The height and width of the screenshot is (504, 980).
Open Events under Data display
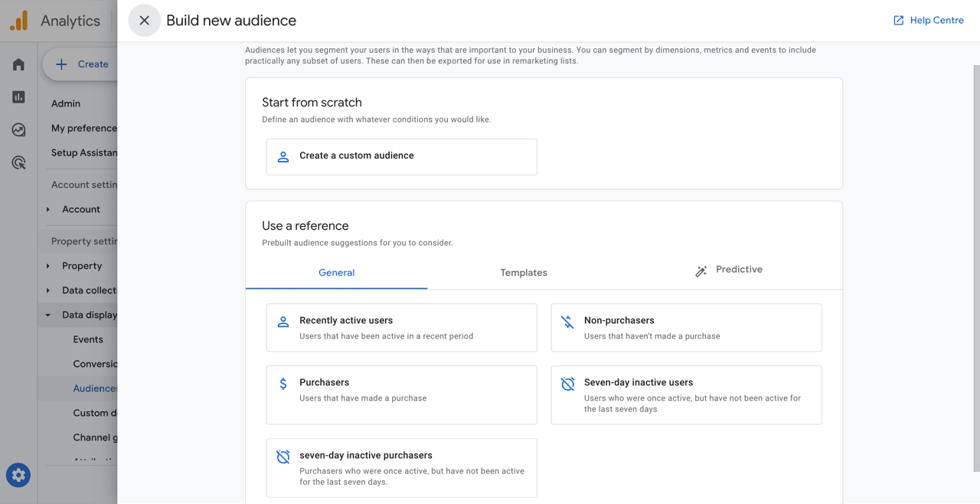coord(88,339)
